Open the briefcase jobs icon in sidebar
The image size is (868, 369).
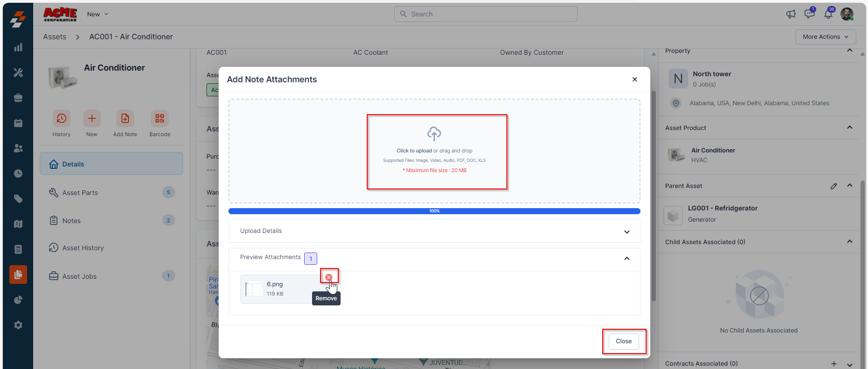(18, 98)
